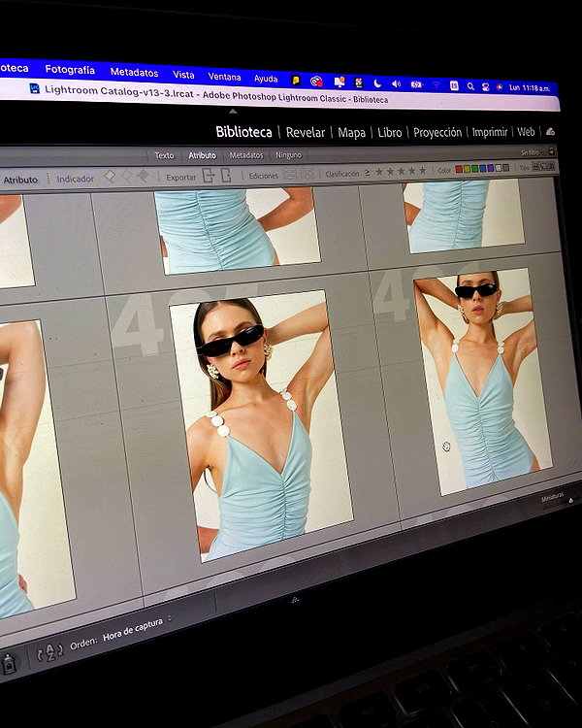The image size is (582, 728).
Task: Set rating filter to two stars
Action: [390, 171]
